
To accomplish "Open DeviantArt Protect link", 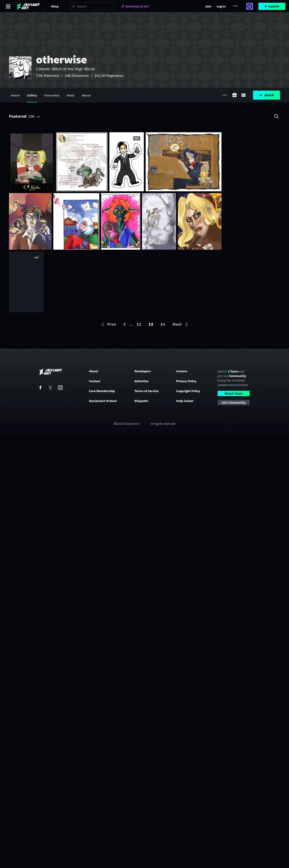I will click(103, 401).
